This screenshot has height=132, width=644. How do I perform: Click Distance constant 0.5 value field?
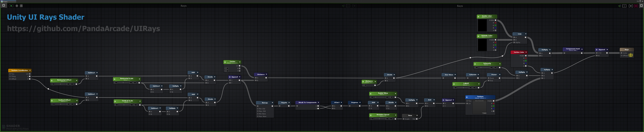coord(365,85)
